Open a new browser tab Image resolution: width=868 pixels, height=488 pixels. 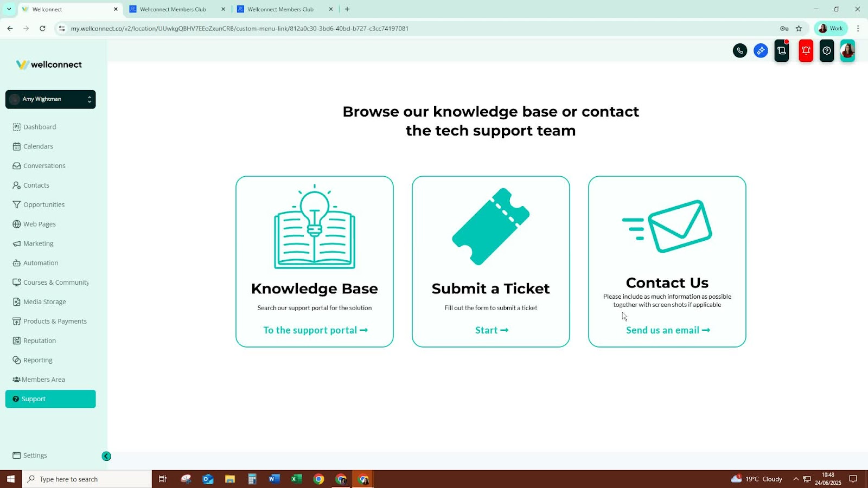(347, 9)
